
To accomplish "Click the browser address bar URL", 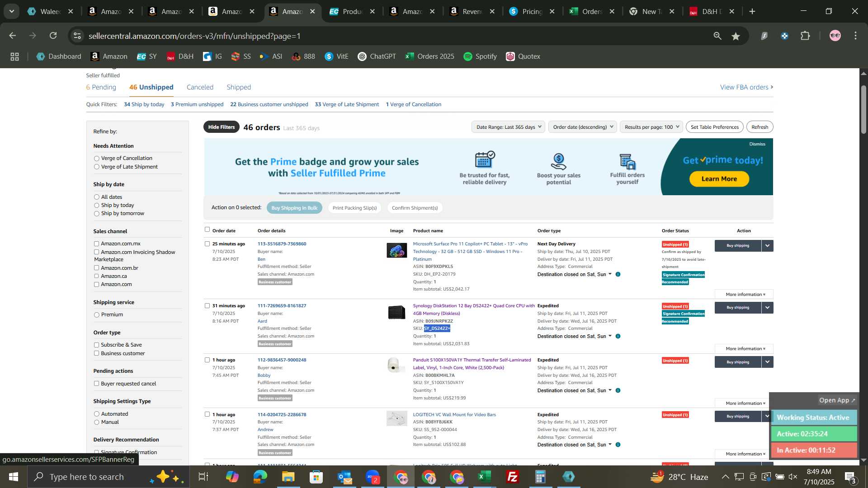I will [x=195, y=36].
